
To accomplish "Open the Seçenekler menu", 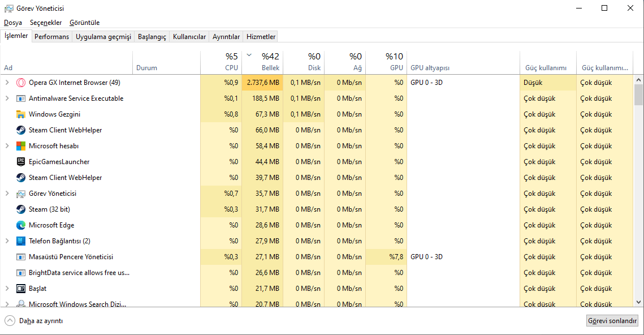I will [46, 23].
